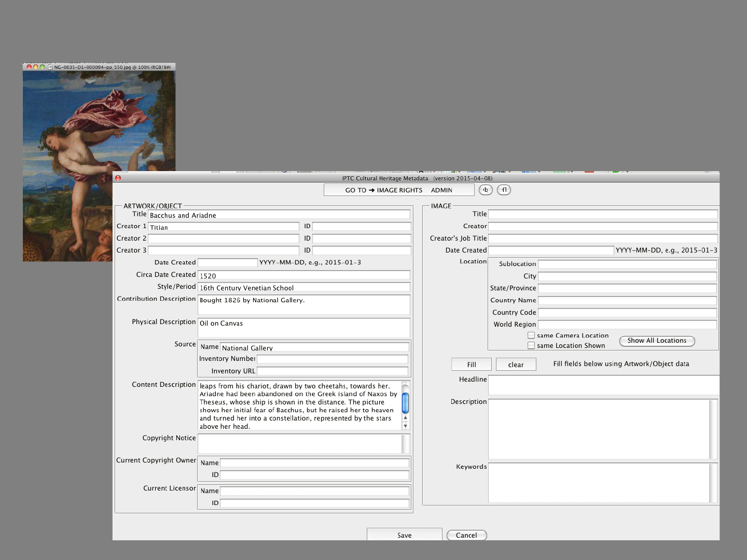Click Content Description scroll up arrow
The height and width of the screenshot is (560, 747).
[405, 418]
